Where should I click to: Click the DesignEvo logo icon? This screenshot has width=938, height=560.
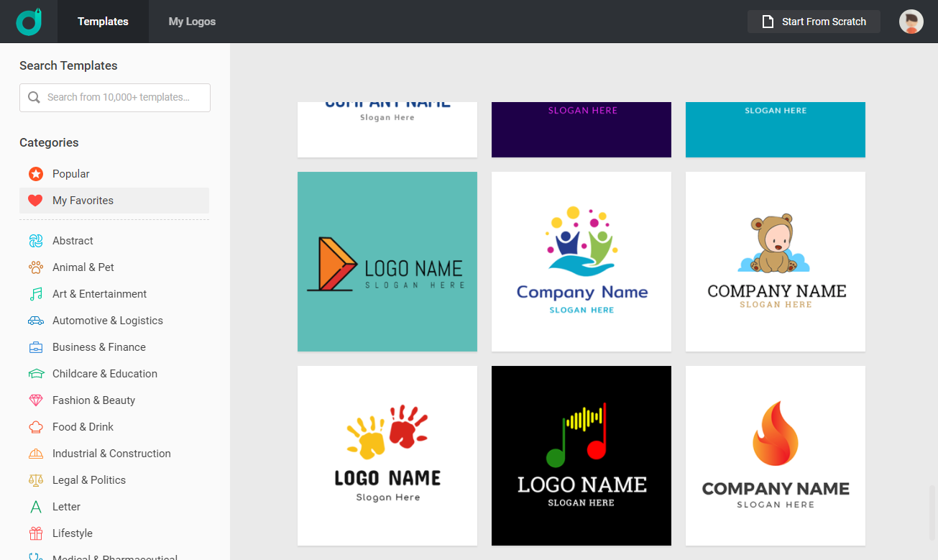tap(29, 22)
